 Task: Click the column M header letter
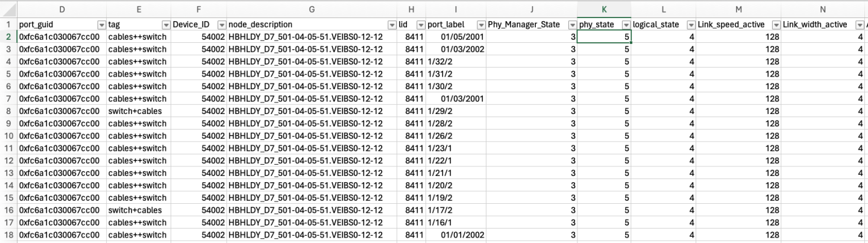click(738, 9)
